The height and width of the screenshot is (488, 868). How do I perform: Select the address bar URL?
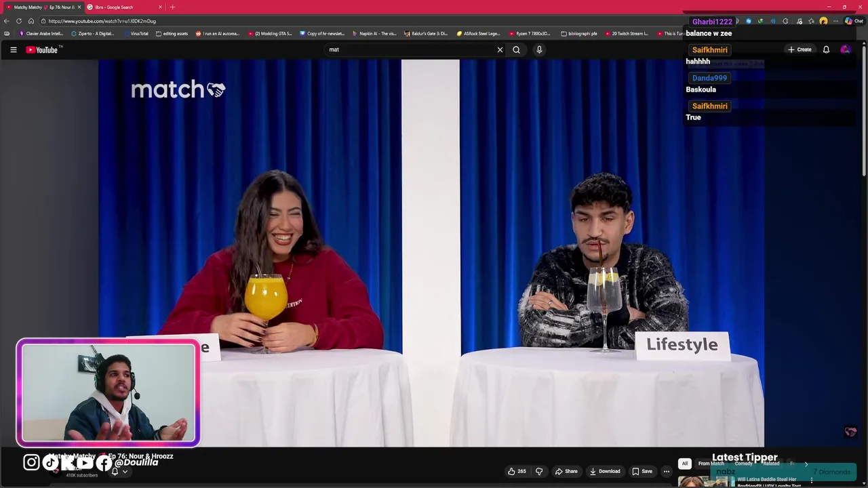pyautogui.click(x=102, y=21)
